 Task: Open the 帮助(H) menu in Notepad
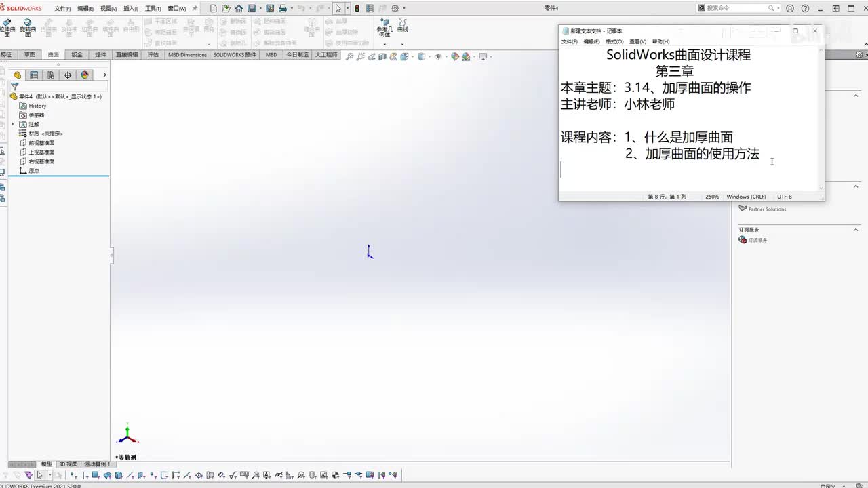point(660,42)
